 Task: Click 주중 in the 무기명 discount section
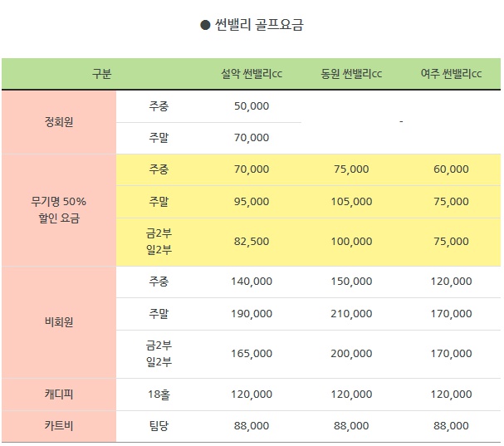[x=159, y=169]
